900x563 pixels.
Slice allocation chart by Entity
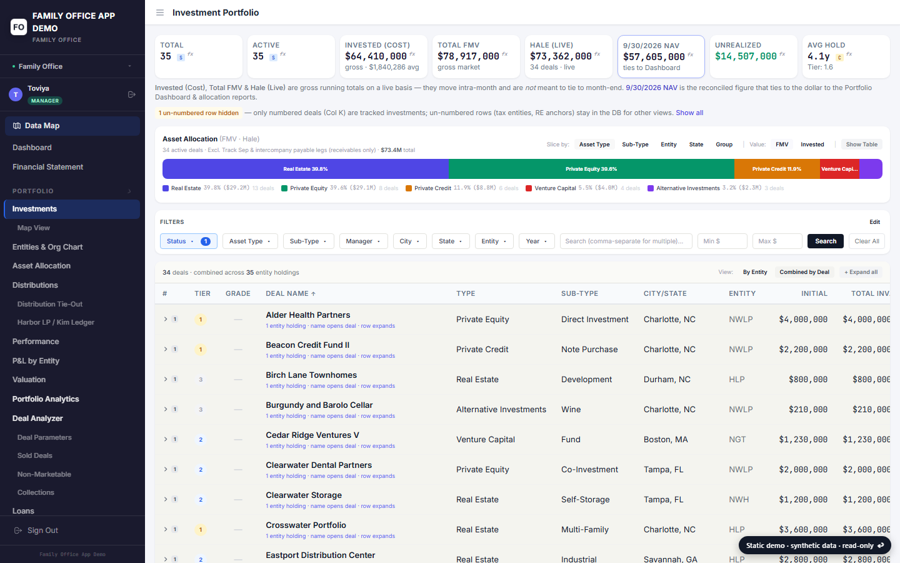[668, 145]
